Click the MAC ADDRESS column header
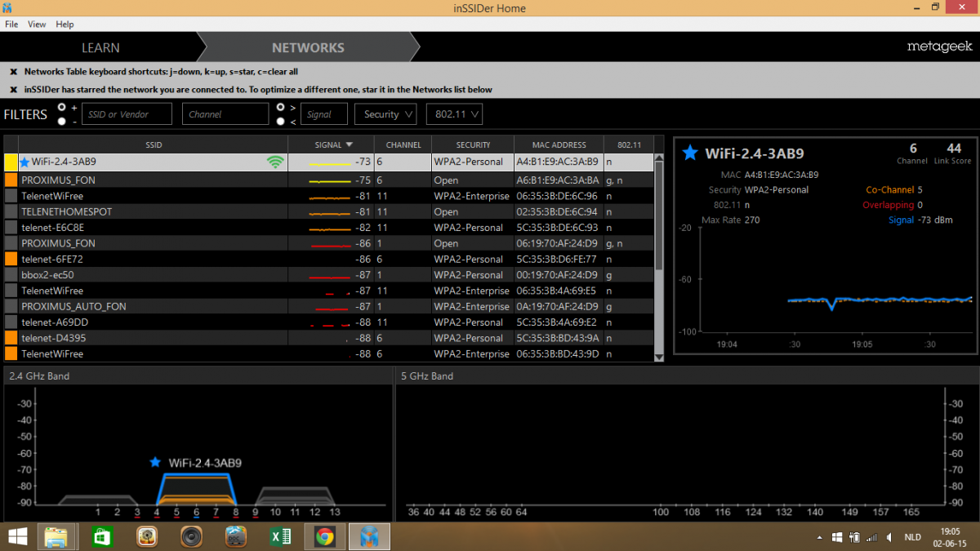Image resolution: width=980 pixels, height=551 pixels. pyautogui.click(x=559, y=144)
